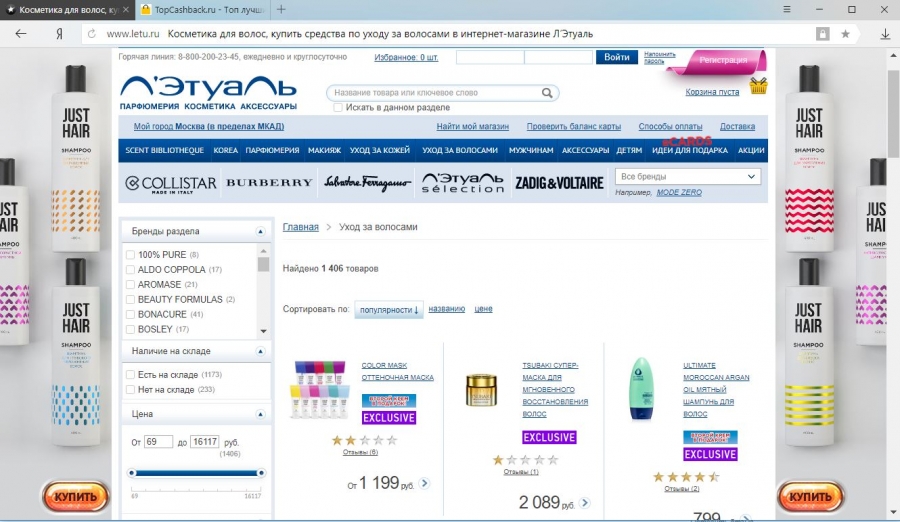Screen dimensions: 900x522
Task: Reload the page with refresh icon
Action: tap(92, 34)
